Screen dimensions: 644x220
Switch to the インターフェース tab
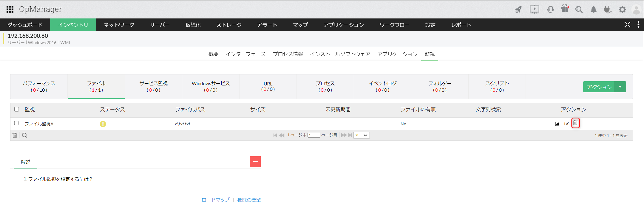tap(246, 54)
